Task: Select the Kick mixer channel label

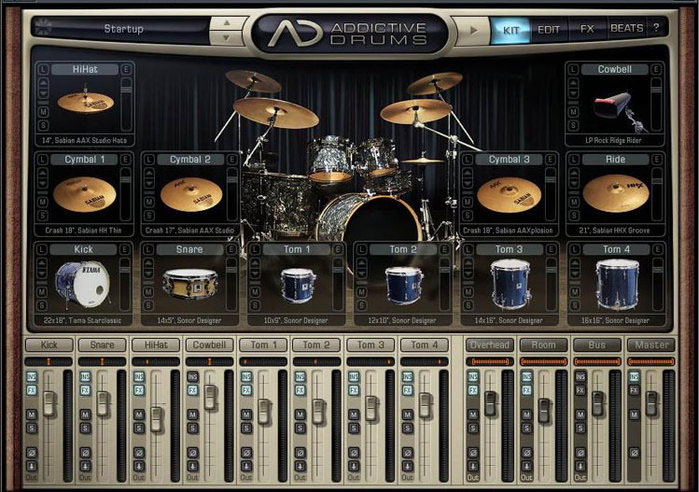Action: 49,345
